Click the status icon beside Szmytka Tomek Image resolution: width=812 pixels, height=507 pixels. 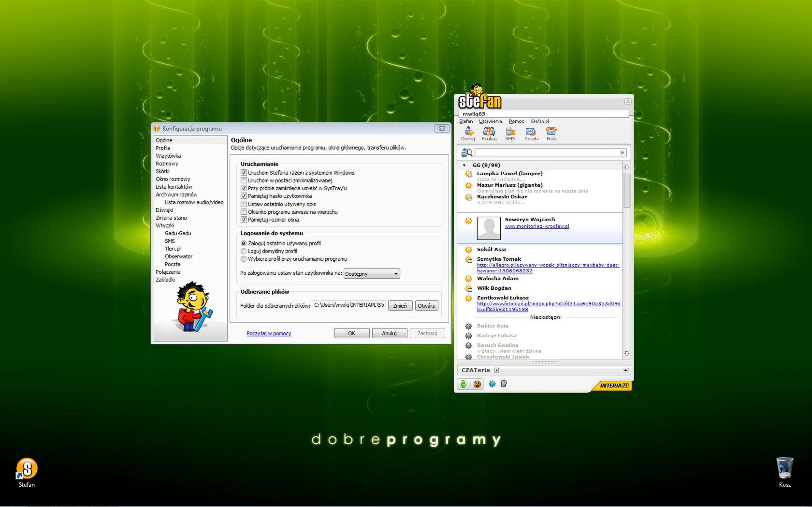[x=468, y=260]
